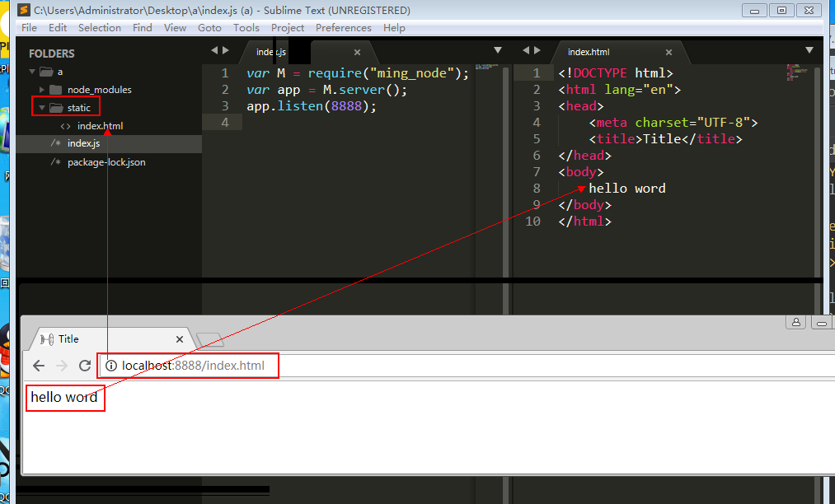Click the comment-style icon beside package-lock.json
The height and width of the screenshot is (504, 835).
tap(55, 161)
